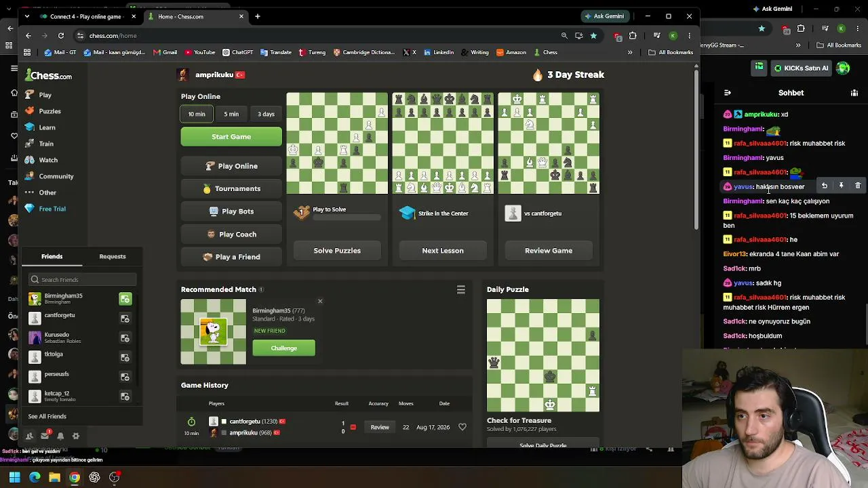Open the friends icon in bottom bar

[29, 436]
